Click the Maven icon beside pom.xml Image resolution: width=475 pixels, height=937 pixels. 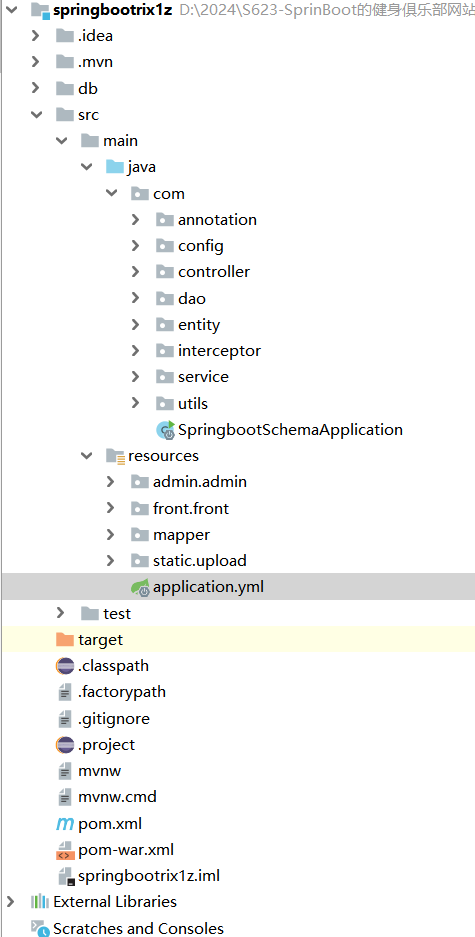(x=65, y=824)
